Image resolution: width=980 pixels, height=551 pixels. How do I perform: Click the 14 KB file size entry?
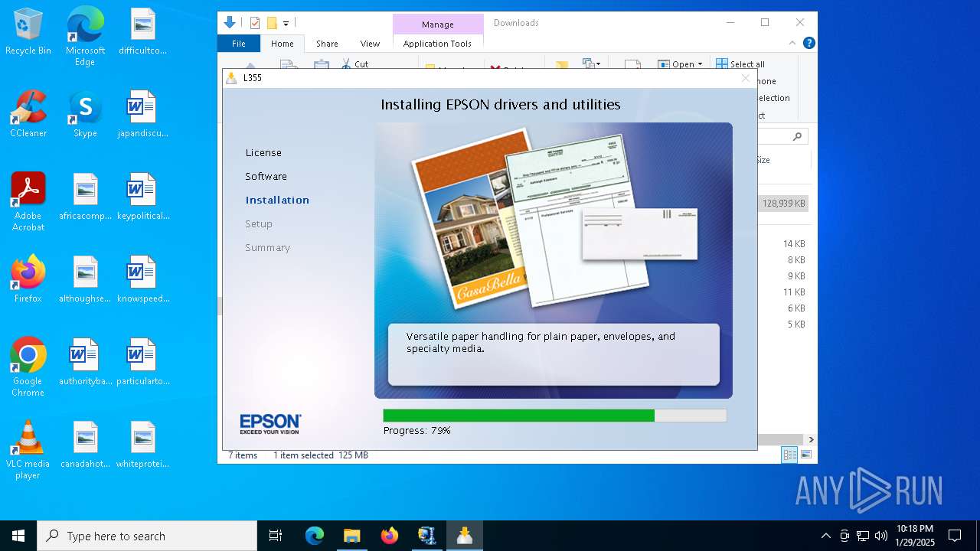794,244
